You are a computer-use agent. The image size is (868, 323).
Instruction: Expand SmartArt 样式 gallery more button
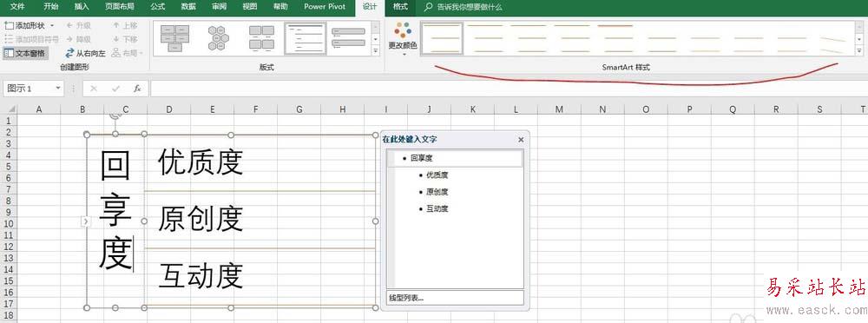click(x=858, y=51)
